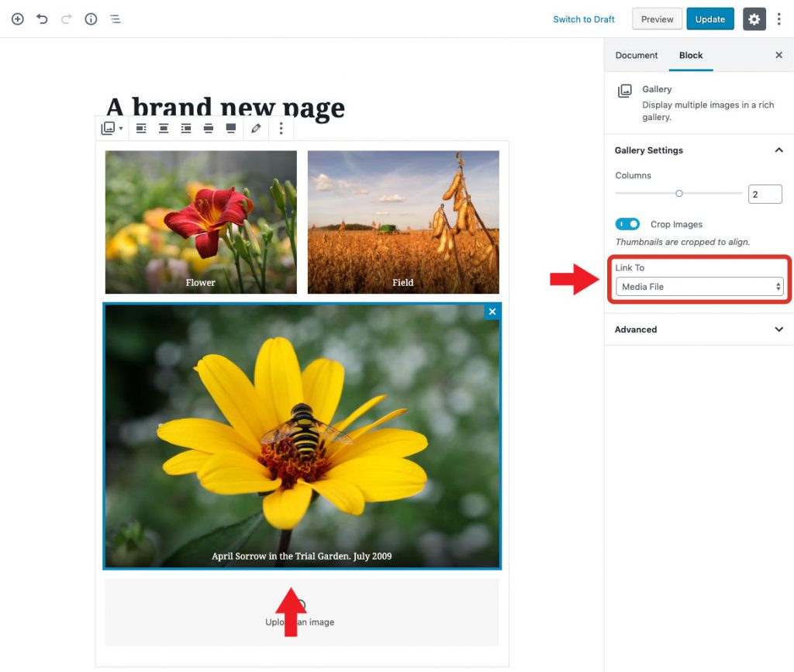This screenshot has height=672, width=794.
Task: Collapse the Gallery Settings panel
Action: tap(699, 150)
